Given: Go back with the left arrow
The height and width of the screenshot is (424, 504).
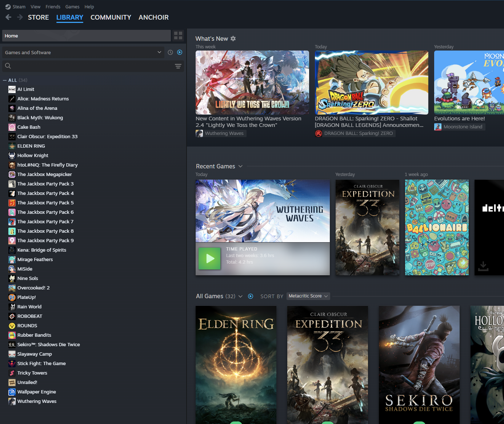Looking at the screenshot, I should click(9, 17).
